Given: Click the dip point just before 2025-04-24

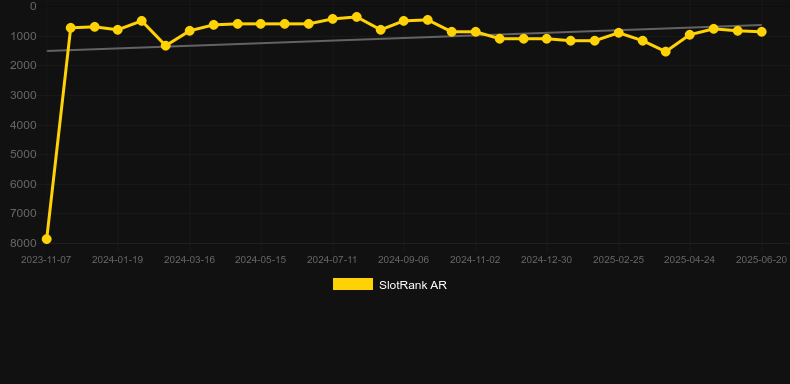Looking at the screenshot, I should (666, 51).
